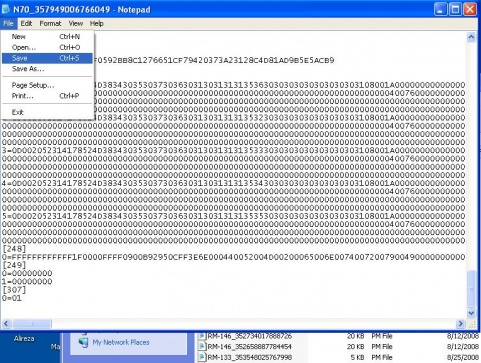
Task: Click the Notepad title bar icon
Action: (x=6, y=9)
